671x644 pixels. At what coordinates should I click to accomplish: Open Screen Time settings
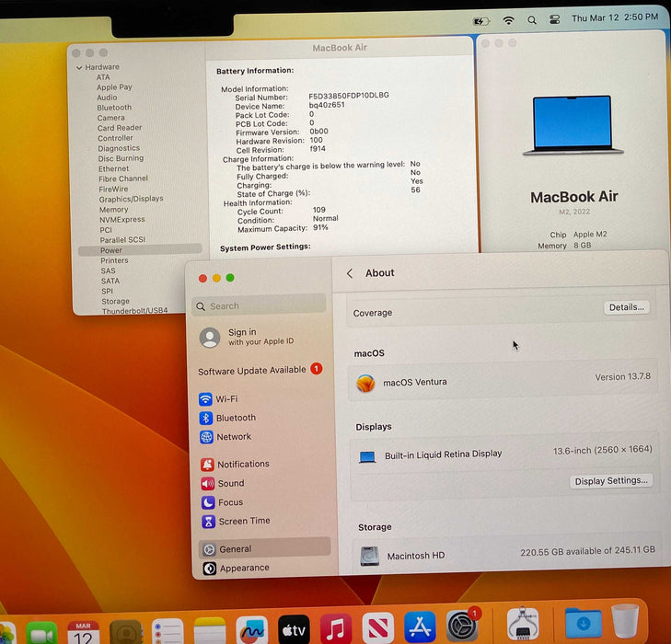coord(236,521)
